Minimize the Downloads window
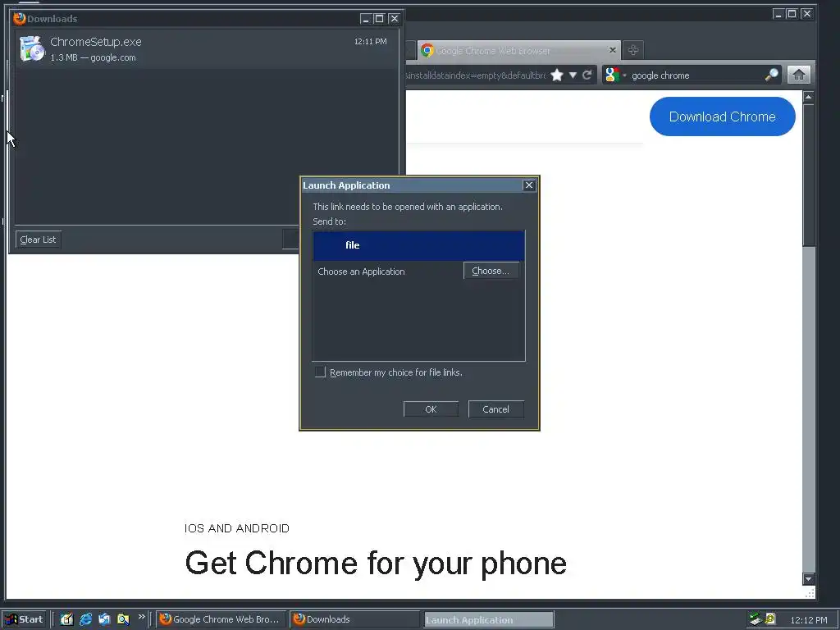840x630 pixels. click(366, 19)
